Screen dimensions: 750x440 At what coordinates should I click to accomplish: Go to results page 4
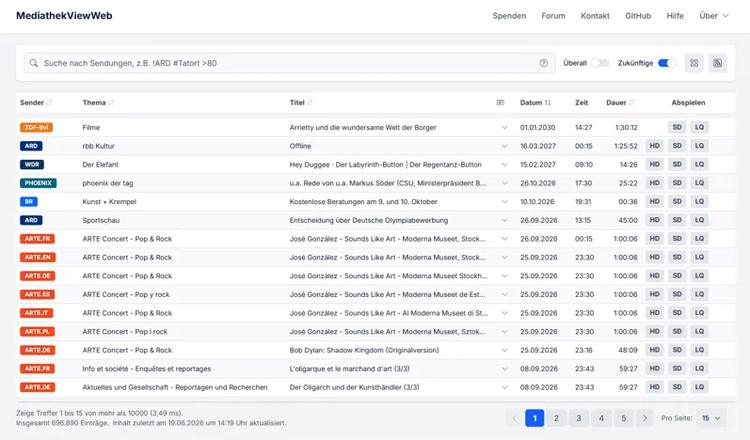click(601, 418)
